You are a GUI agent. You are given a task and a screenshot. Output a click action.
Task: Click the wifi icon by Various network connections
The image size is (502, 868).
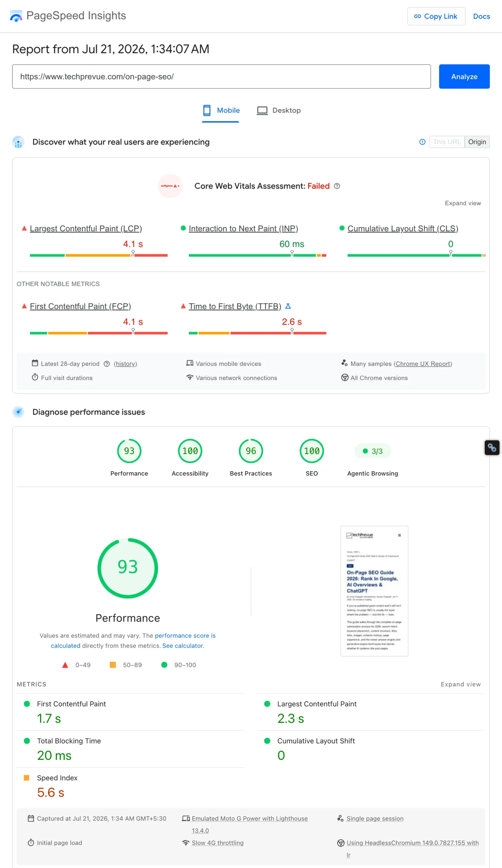[x=190, y=377]
